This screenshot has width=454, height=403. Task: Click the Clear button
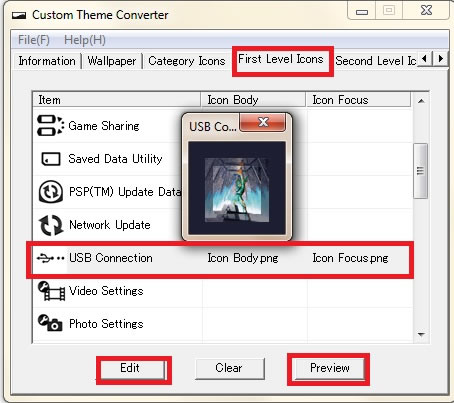coord(229,368)
